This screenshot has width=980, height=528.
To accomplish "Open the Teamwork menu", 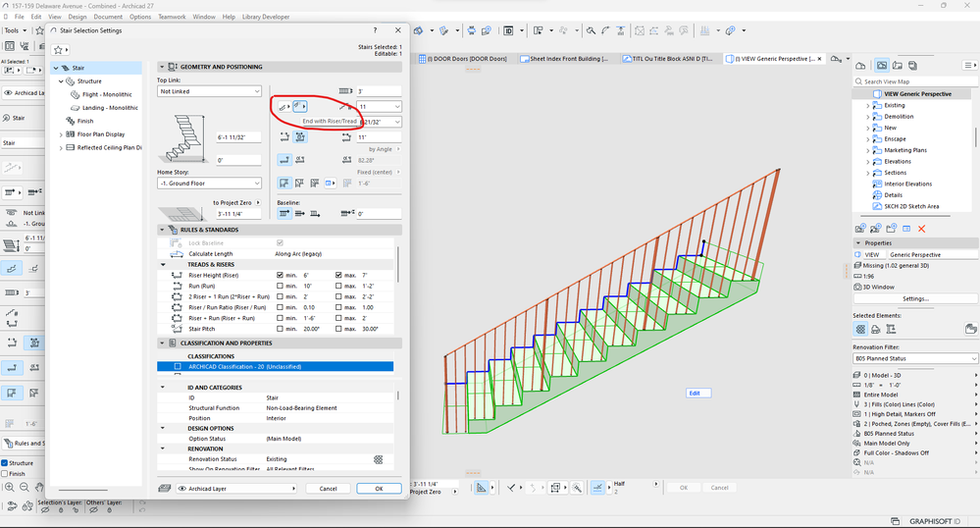I will [x=172, y=17].
